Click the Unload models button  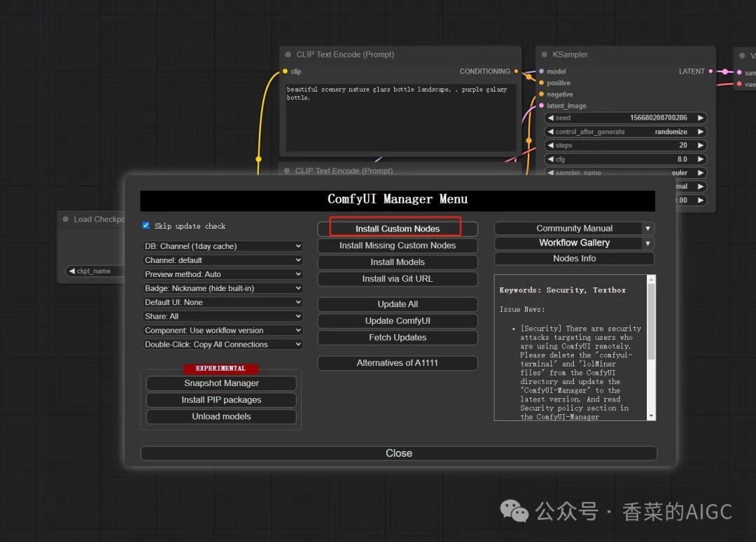tap(221, 416)
